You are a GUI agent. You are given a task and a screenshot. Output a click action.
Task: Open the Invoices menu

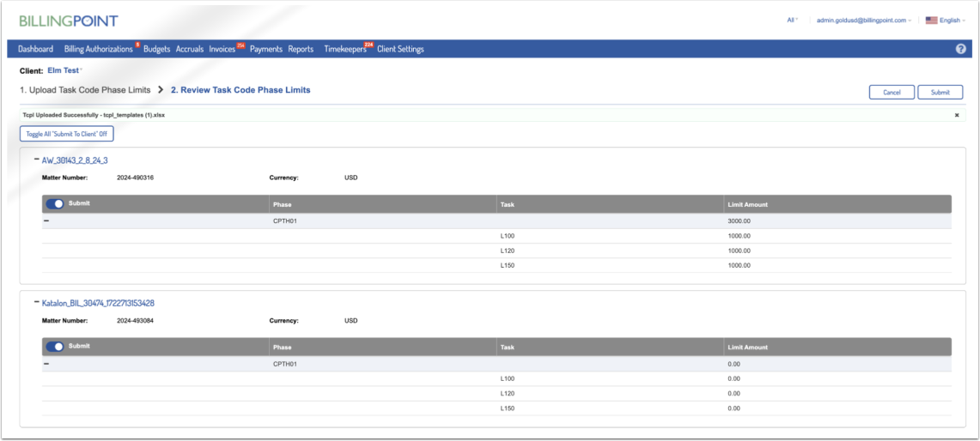tap(222, 49)
